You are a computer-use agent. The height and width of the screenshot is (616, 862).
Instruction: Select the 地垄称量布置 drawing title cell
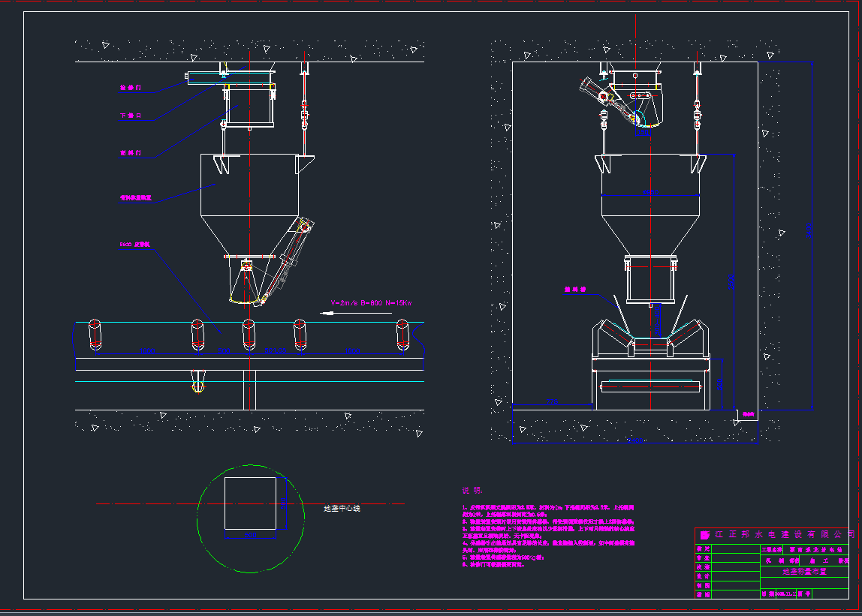point(804,572)
